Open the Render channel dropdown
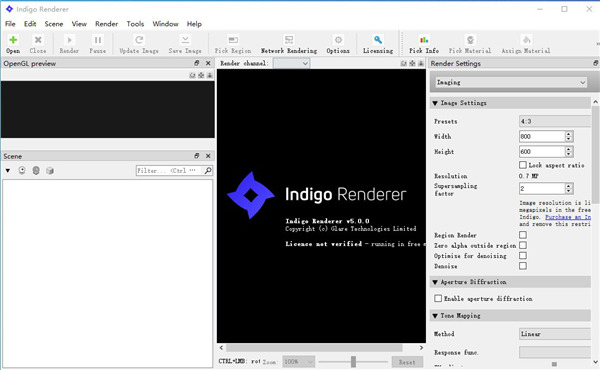Screen dimensions: 600x370 click(292, 63)
